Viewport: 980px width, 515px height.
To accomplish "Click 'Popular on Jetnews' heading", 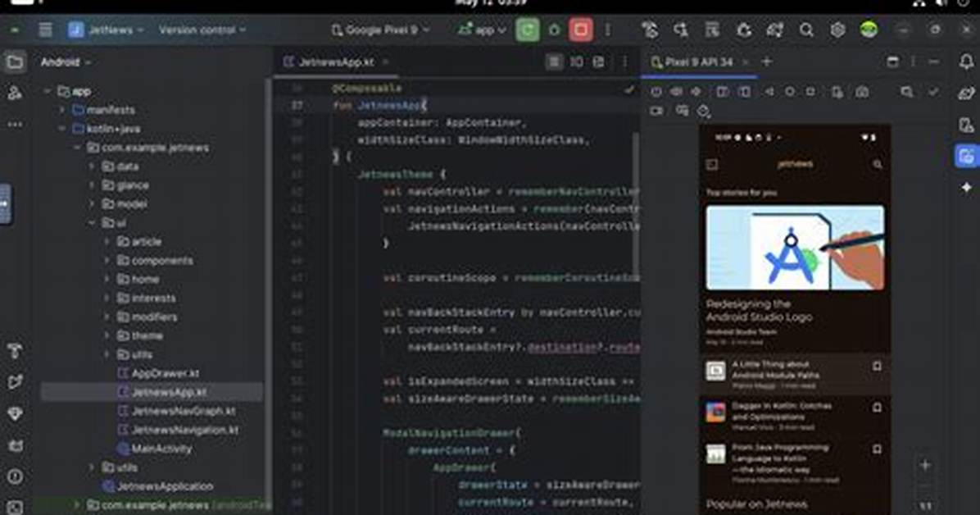I will pos(756,504).
